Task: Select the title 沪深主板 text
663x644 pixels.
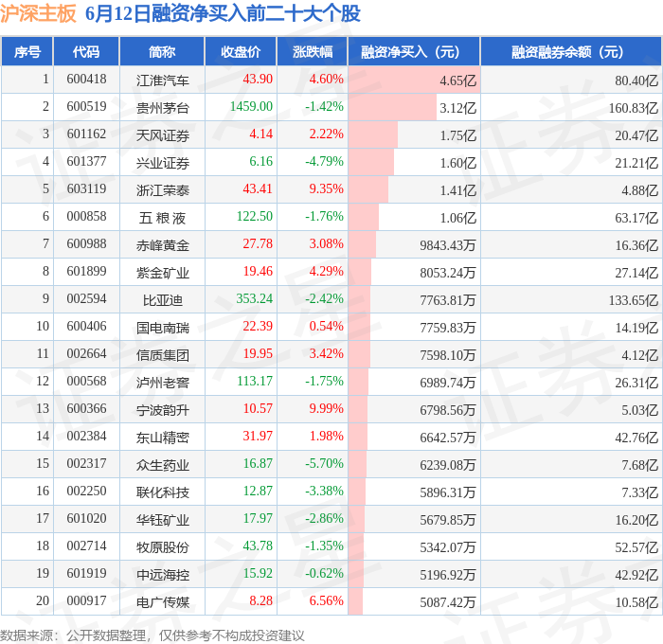Action: (x=38, y=13)
